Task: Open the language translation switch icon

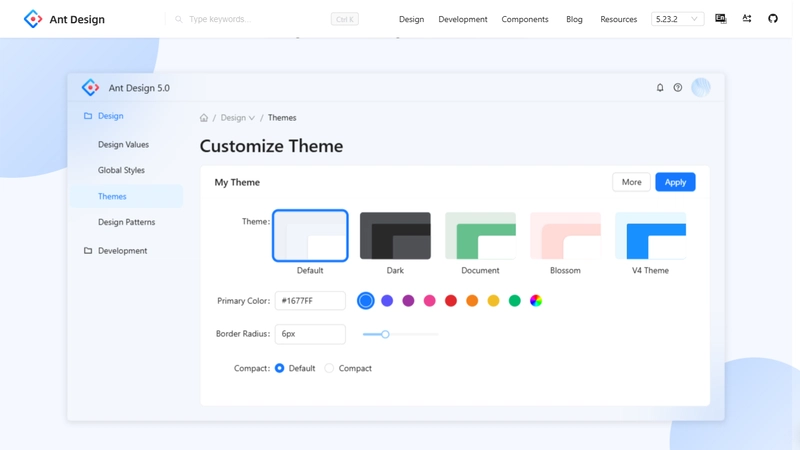Action: 720,19
